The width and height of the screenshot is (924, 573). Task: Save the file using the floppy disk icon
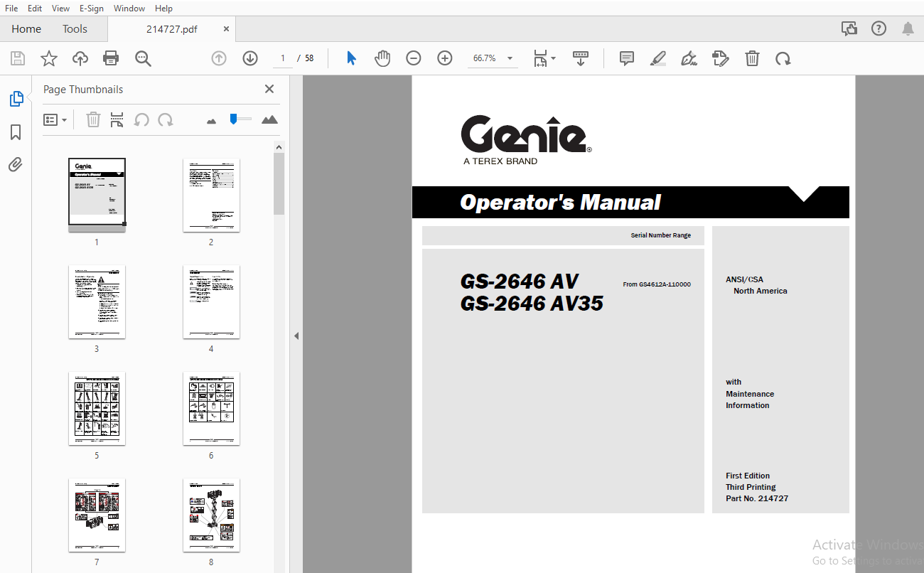click(18, 58)
